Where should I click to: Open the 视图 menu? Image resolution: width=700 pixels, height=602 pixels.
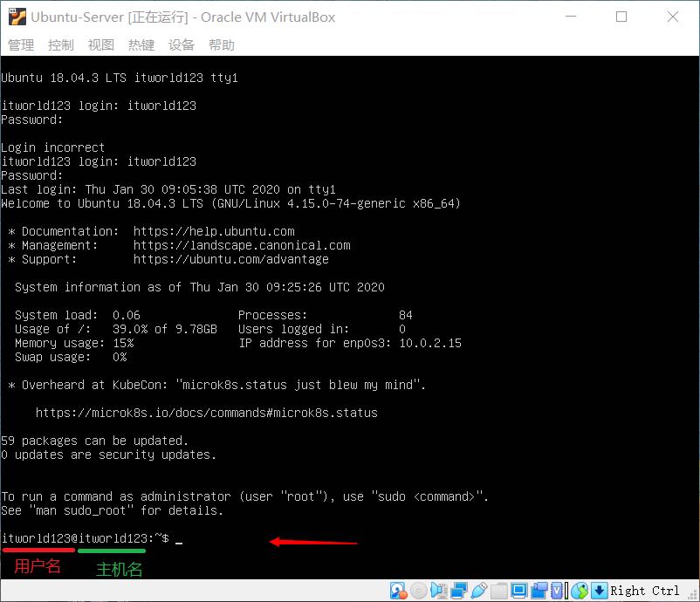pyautogui.click(x=100, y=44)
